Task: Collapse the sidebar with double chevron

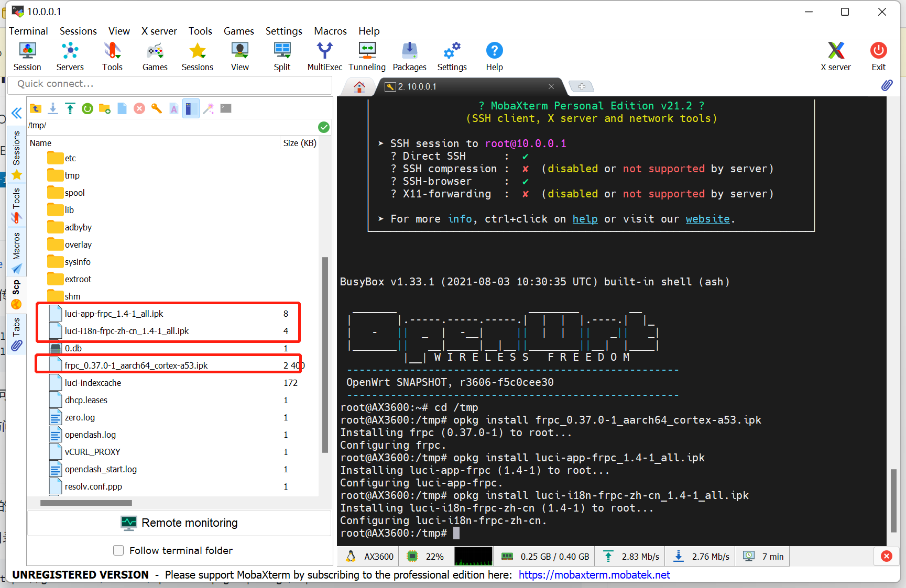Action: [17, 113]
